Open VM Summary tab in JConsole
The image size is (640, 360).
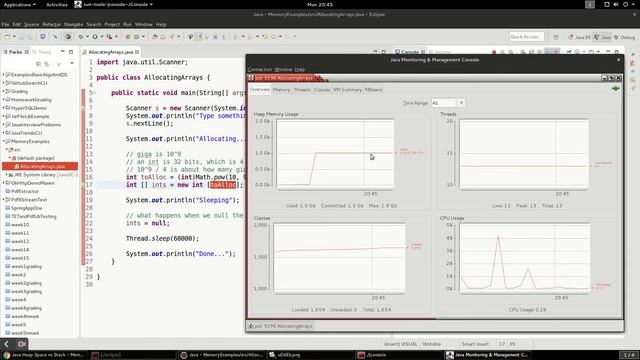(347, 90)
